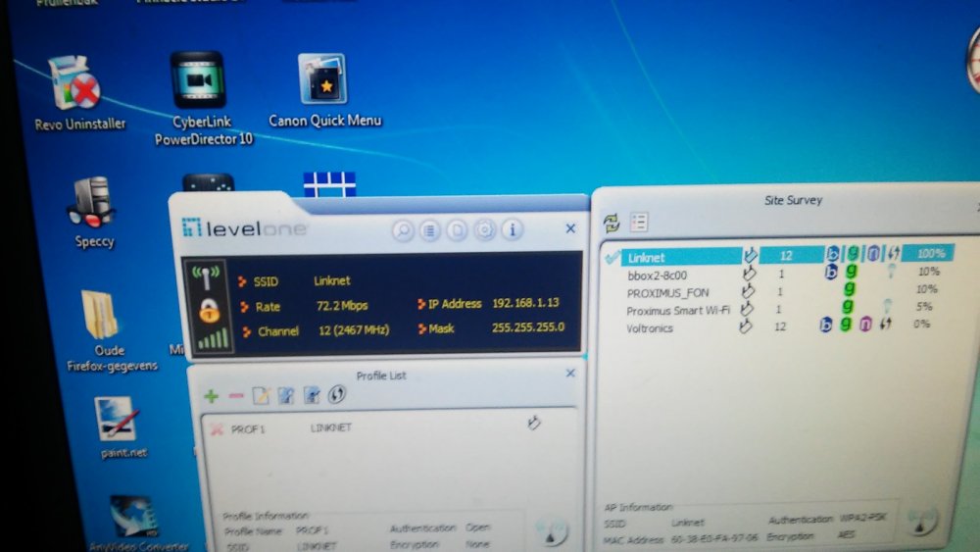Viewport: 980px width, 552px height.
Task: Click the Channel value 12 (2467 MHz)
Action: click(354, 330)
